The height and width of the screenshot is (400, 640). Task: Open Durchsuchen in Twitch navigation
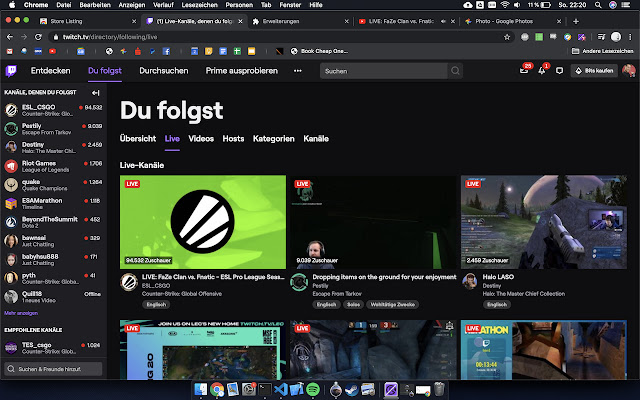pos(164,71)
